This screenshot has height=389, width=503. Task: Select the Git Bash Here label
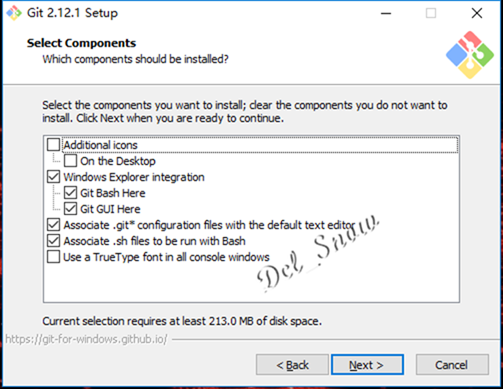[x=113, y=193]
